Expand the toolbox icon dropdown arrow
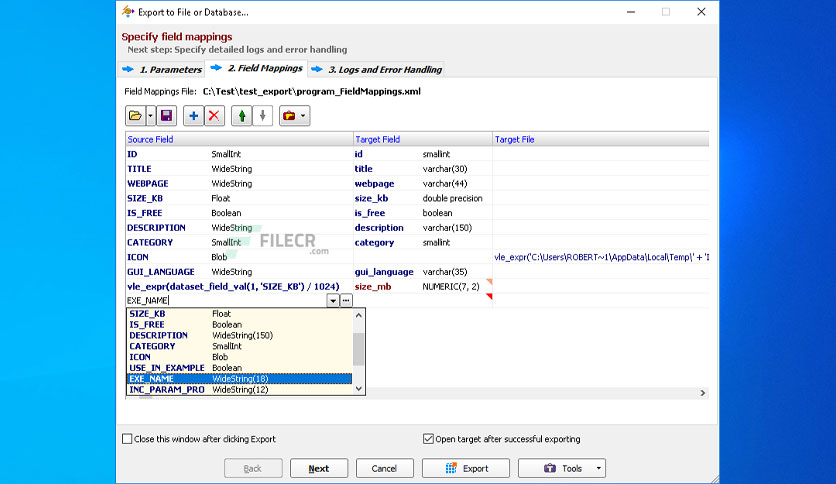 click(x=303, y=116)
